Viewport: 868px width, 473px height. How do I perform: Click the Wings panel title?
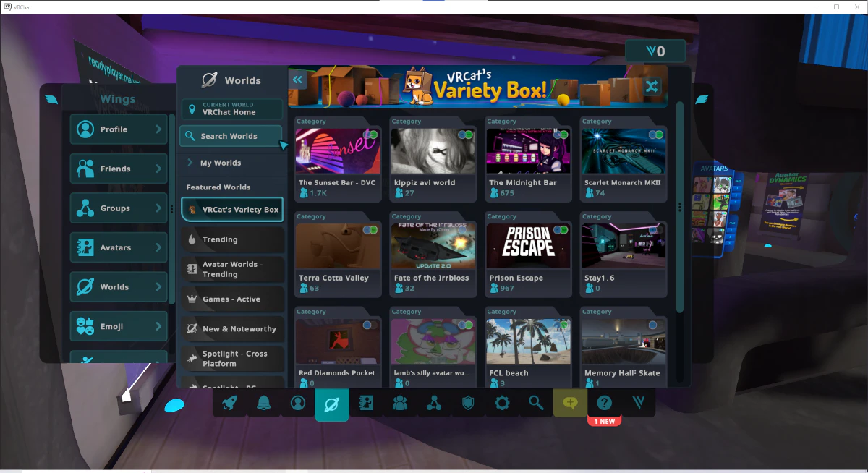click(118, 99)
